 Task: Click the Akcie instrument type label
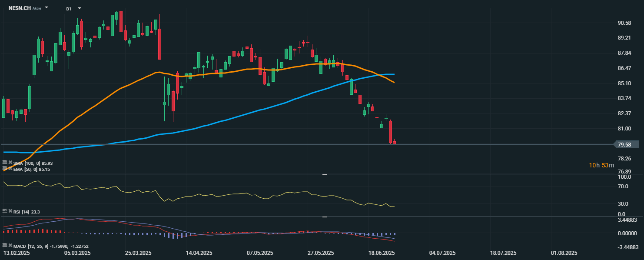coord(37,8)
